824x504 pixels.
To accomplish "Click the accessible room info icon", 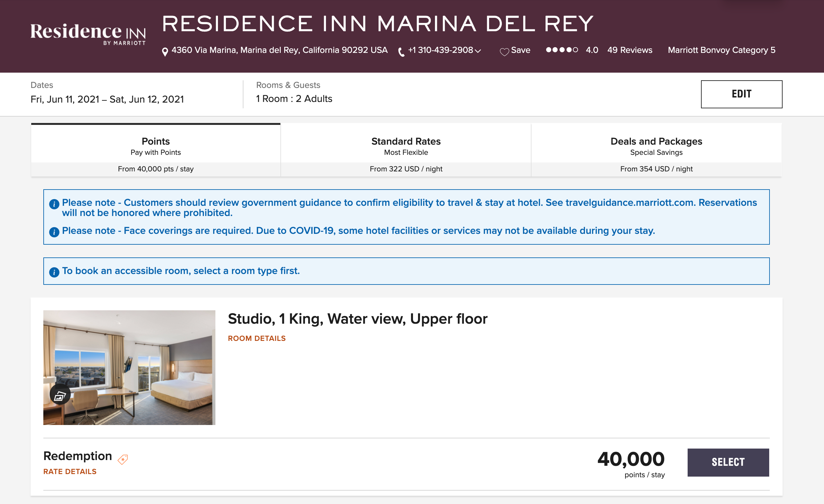I will [x=54, y=272].
